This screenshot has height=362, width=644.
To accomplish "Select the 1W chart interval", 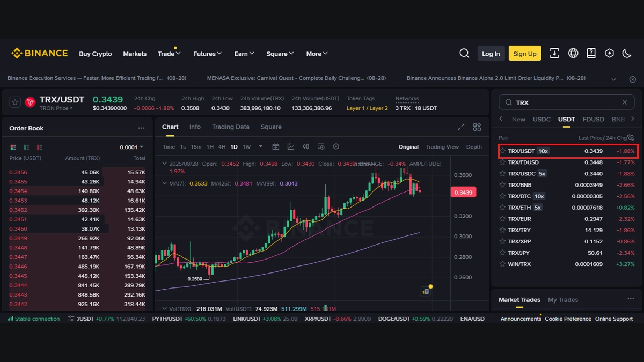I will click(x=246, y=147).
